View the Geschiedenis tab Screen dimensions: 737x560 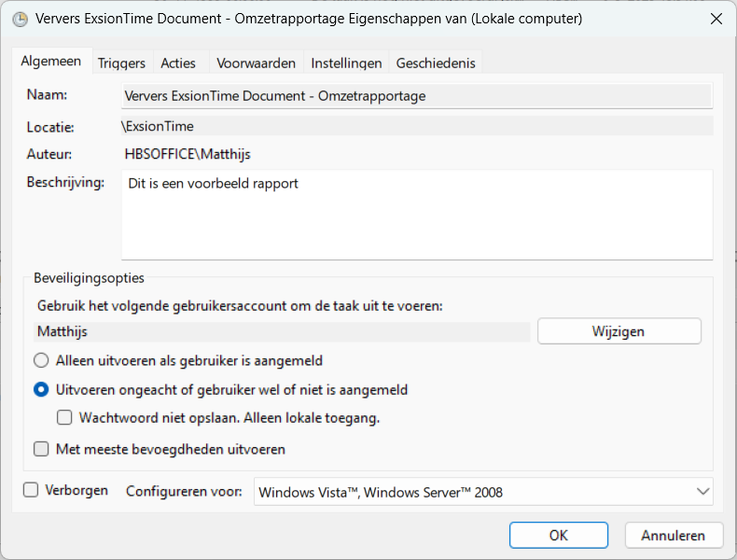click(436, 63)
